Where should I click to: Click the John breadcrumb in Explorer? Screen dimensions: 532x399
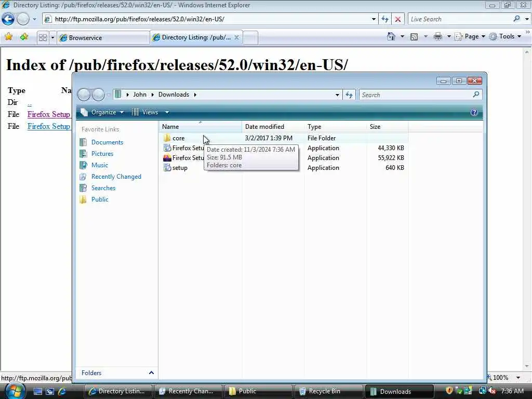click(140, 95)
